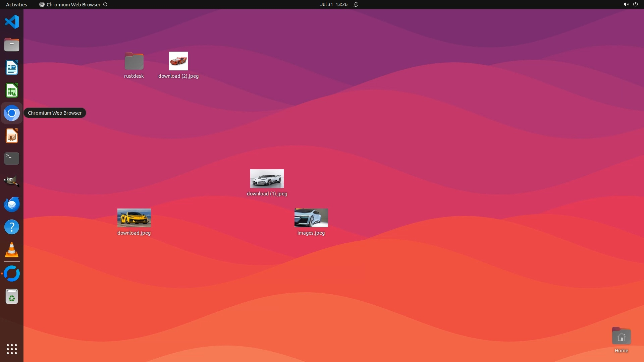Viewport: 644px width, 362px height.
Task: Select the yellow car download.jpeg thumbnail
Action: [x=134, y=218]
